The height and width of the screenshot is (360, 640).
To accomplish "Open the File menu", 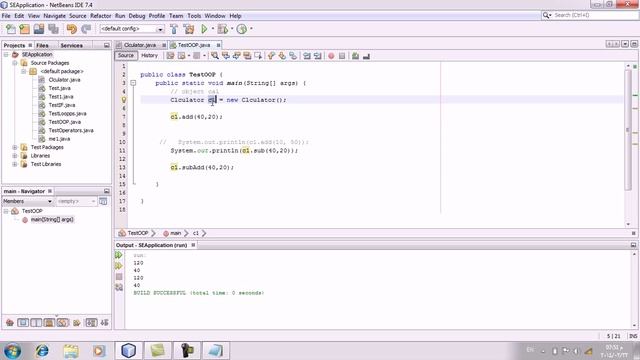I will click(6, 16).
